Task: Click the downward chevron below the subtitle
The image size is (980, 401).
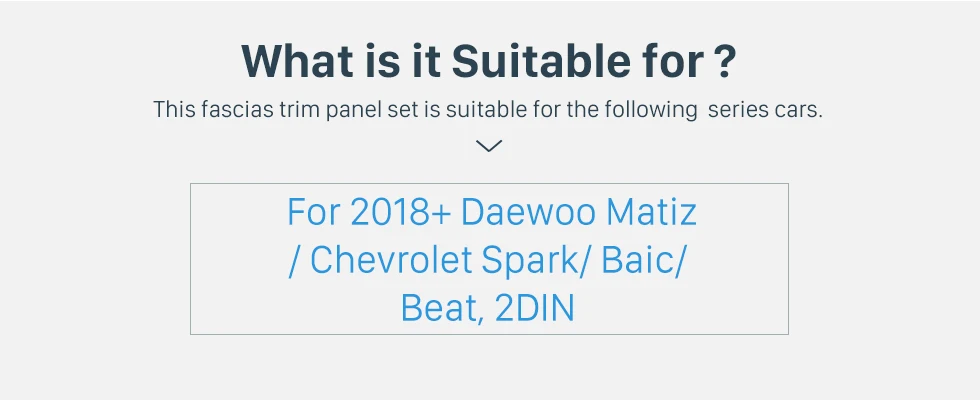Action: 489,147
